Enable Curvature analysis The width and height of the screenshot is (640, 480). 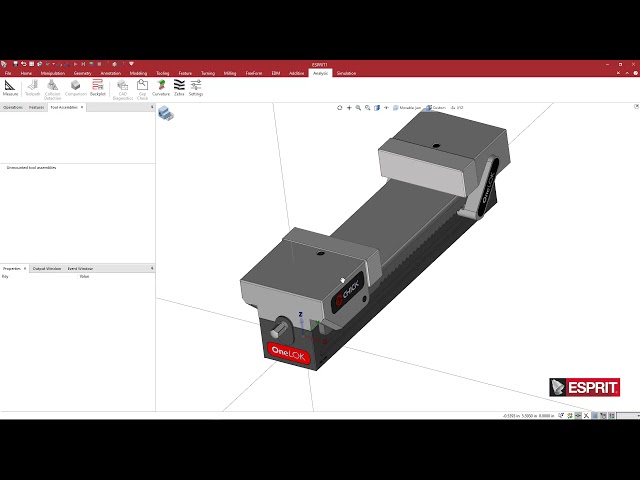point(161,88)
